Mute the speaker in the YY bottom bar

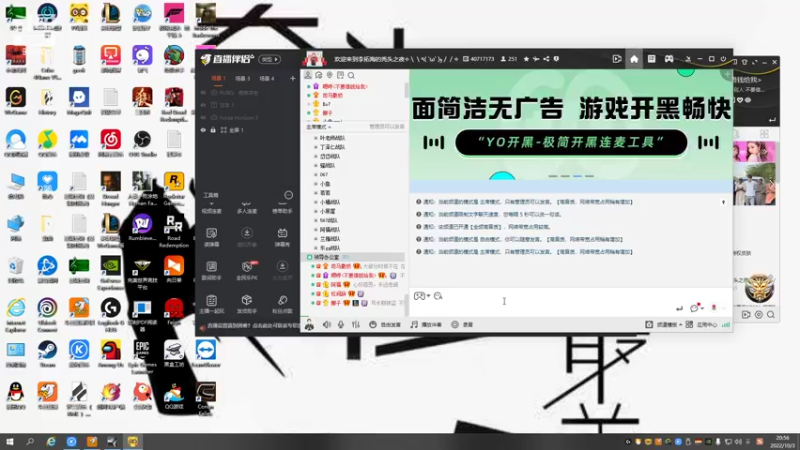(327, 324)
